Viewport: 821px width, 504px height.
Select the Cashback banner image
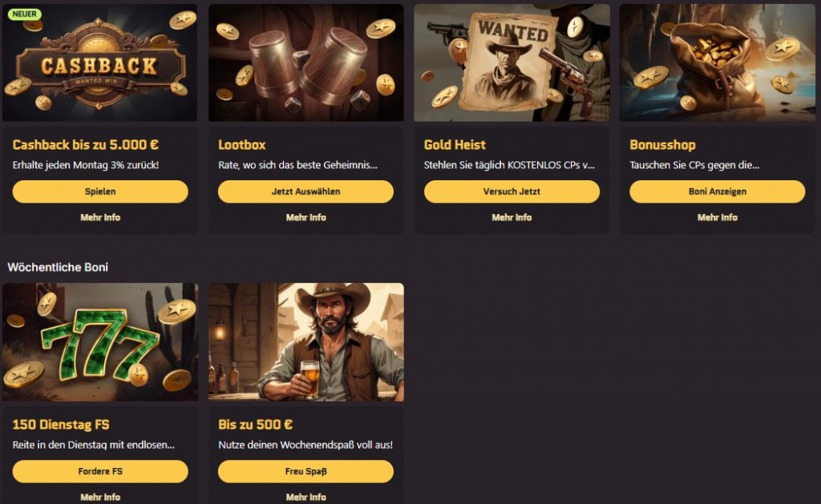pyautogui.click(x=100, y=62)
